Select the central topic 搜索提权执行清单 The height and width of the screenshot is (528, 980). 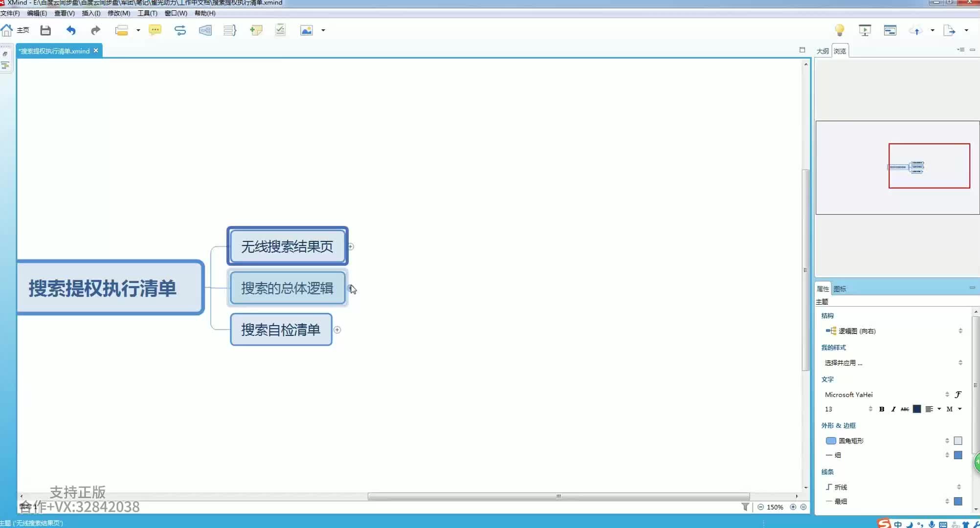point(110,288)
